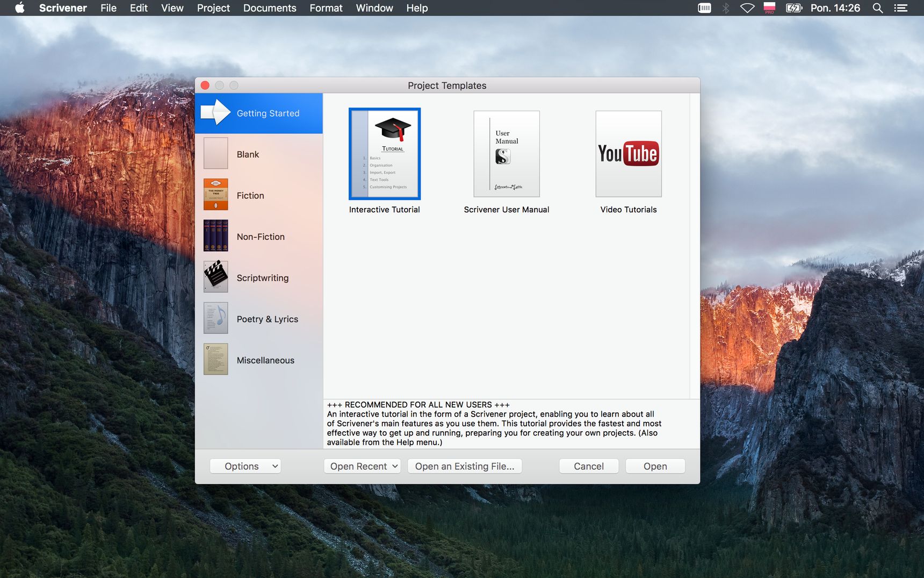Choose the Fiction book cover icon

click(x=215, y=195)
